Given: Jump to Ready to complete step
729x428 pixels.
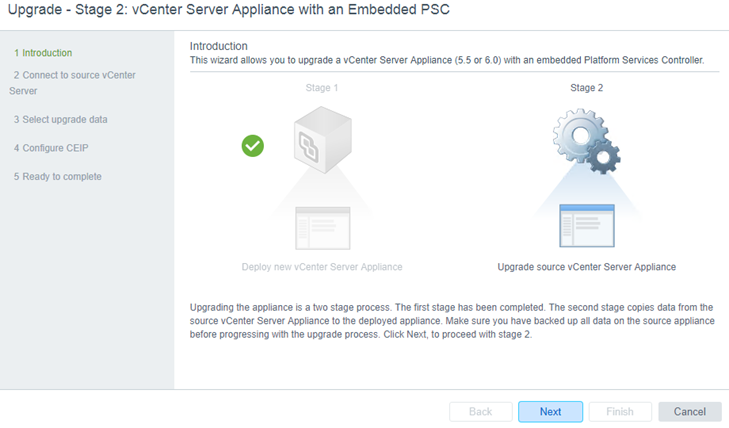Looking at the screenshot, I should point(58,177).
